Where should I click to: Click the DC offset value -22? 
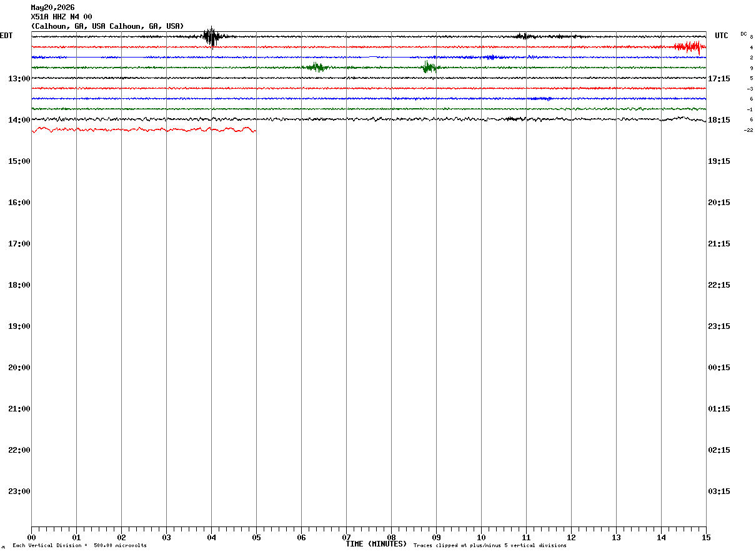[748, 130]
